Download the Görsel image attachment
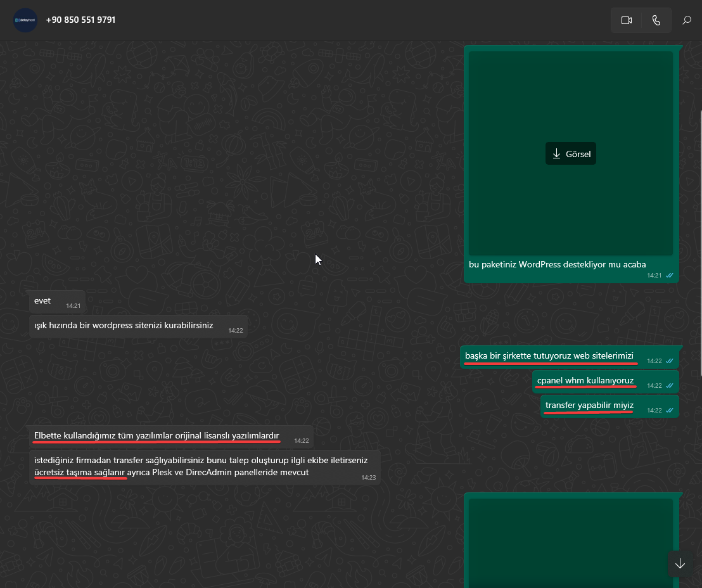This screenshot has height=588, width=702. click(571, 153)
